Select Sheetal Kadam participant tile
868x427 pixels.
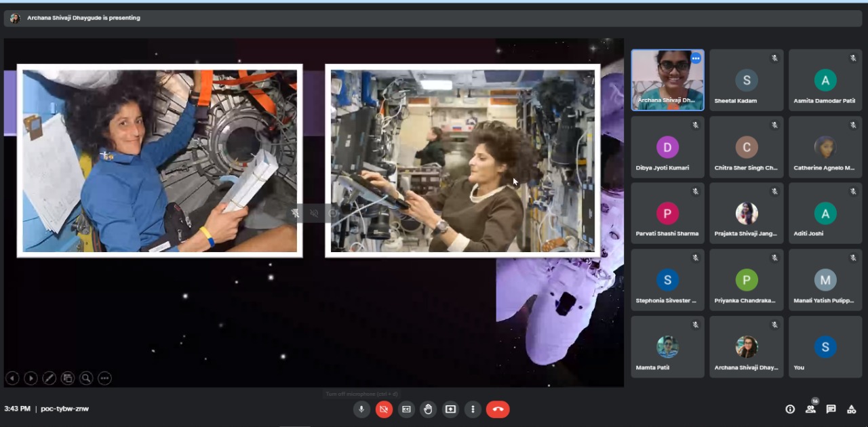[747, 80]
